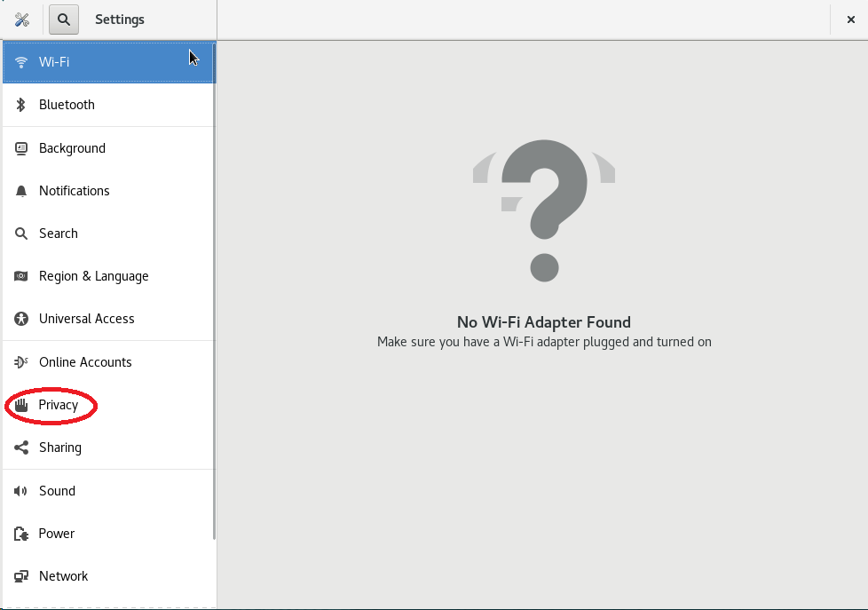Click the Online Accounts icon
868x610 pixels.
pyautogui.click(x=21, y=362)
